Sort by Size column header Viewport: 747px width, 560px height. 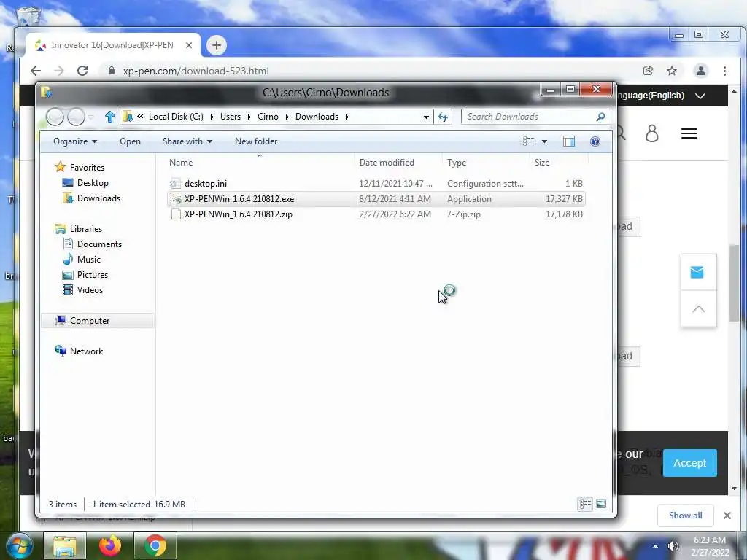coord(559,163)
